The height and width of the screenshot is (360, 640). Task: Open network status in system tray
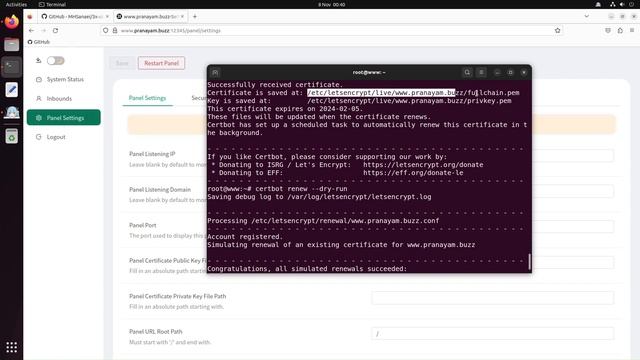[x=613, y=4]
